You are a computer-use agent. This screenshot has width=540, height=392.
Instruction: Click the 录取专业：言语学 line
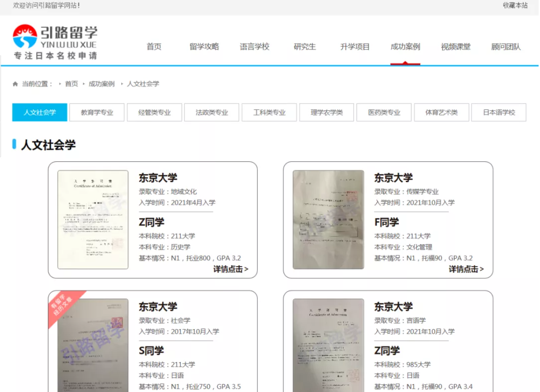(400, 320)
